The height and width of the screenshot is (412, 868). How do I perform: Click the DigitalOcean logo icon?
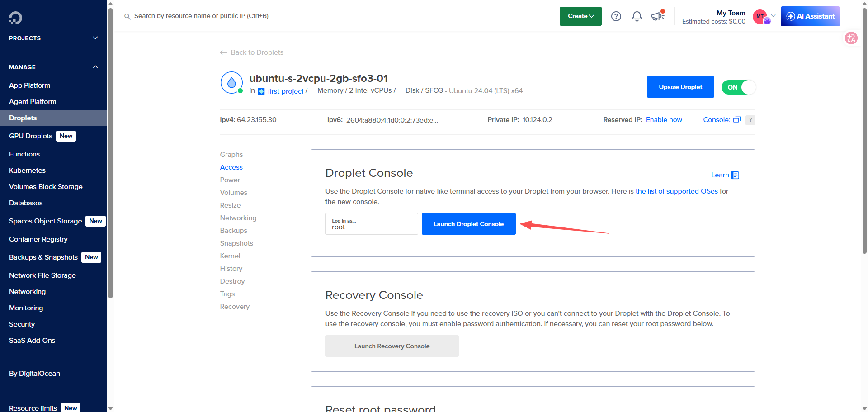click(15, 18)
